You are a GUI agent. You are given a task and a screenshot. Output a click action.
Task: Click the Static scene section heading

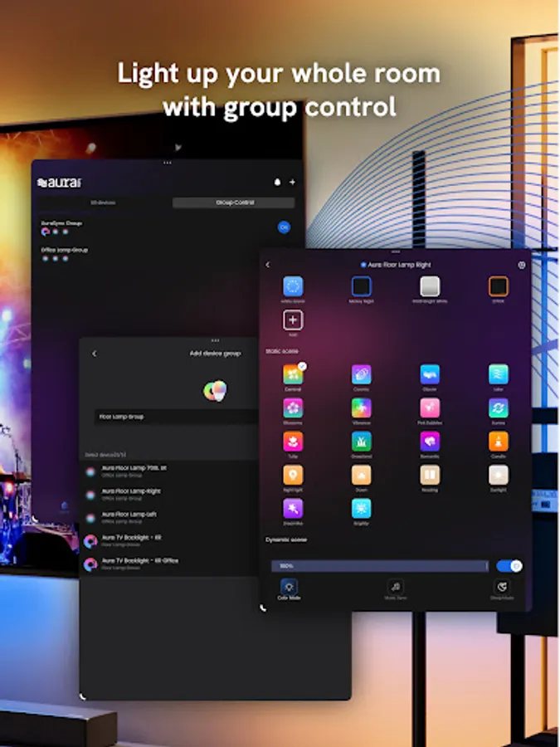click(x=282, y=351)
